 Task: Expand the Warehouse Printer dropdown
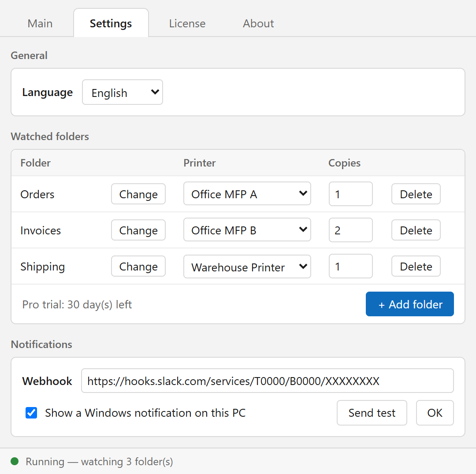coord(247,267)
